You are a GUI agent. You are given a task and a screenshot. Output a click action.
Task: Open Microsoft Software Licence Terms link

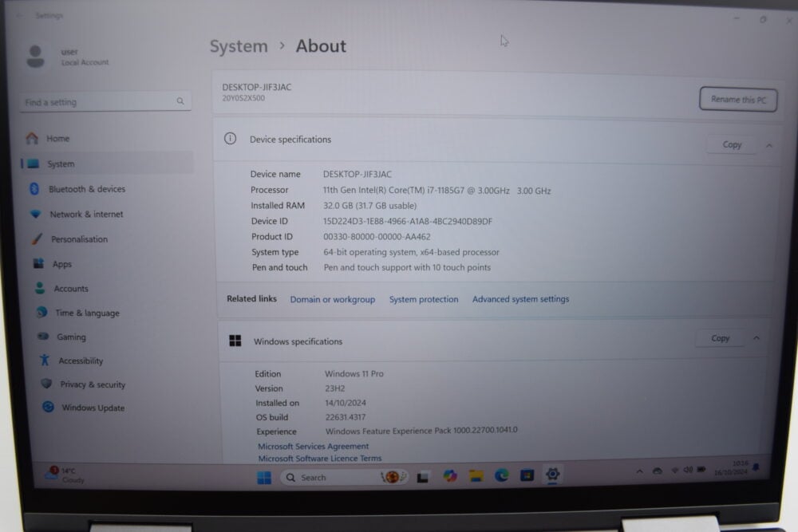[x=320, y=459]
